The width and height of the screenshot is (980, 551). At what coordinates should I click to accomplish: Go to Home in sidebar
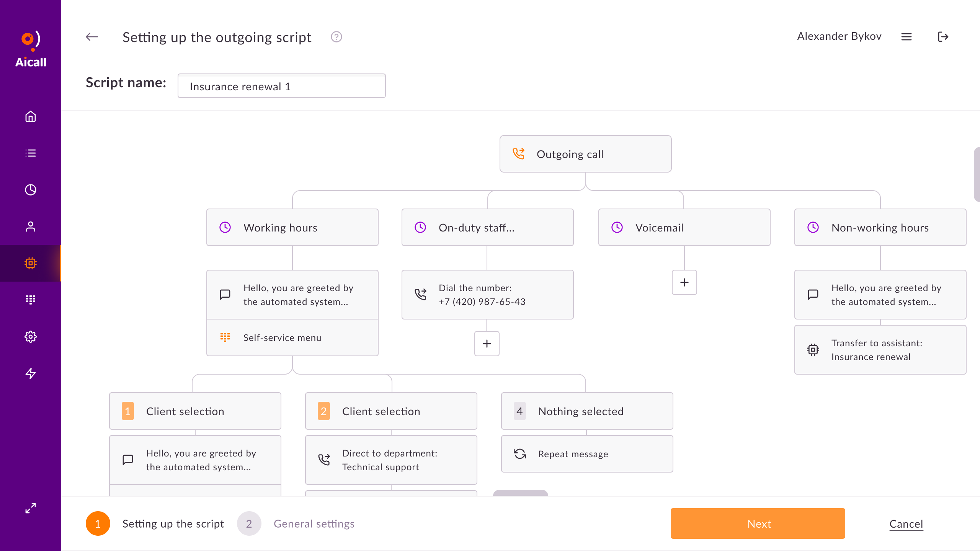[31, 116]
